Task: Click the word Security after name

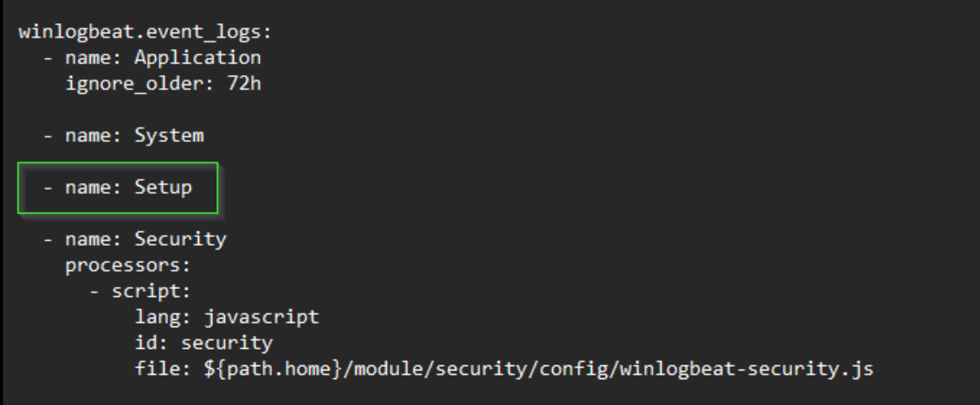Action: click(180, 240)
